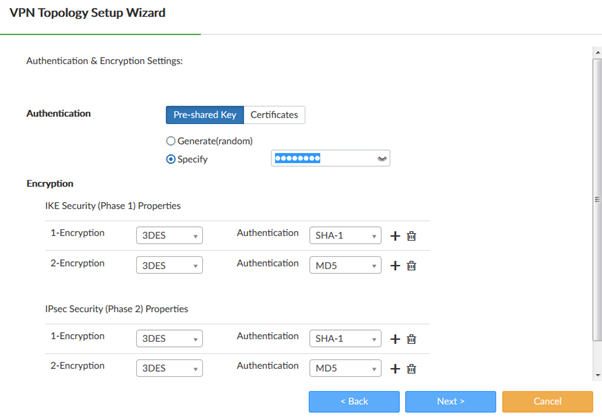Viewport: 602px width, 418px height.
Task: Add row after IKE Phase 1 1-Encryption
Action: click(395, 236)
